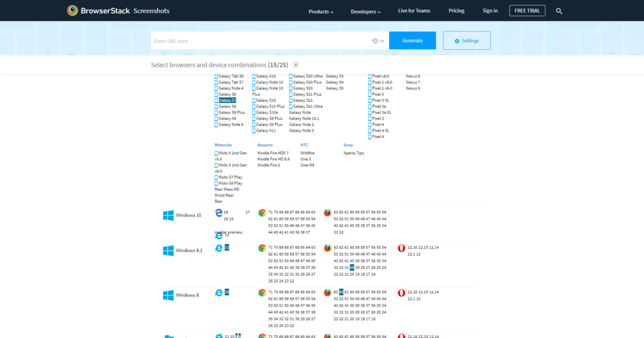Click the phone icon beside Galaxy A10

[x=253, y=77]
